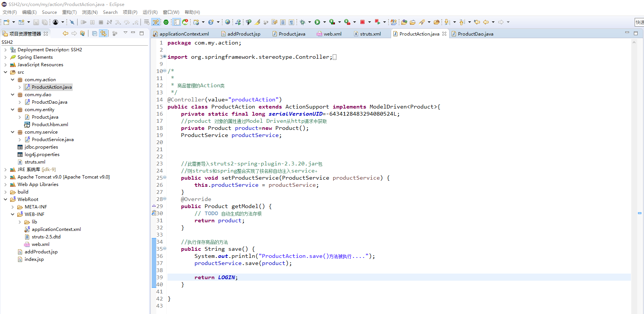
Task: Click Collapse All in project explorer
Action: pyautogui.click(x=94, y=33)
